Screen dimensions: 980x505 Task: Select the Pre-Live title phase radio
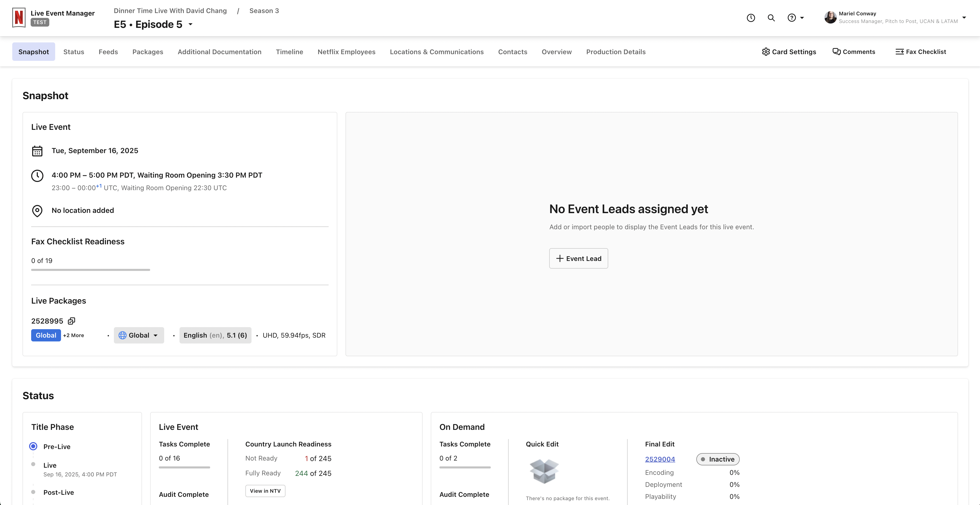33,446
